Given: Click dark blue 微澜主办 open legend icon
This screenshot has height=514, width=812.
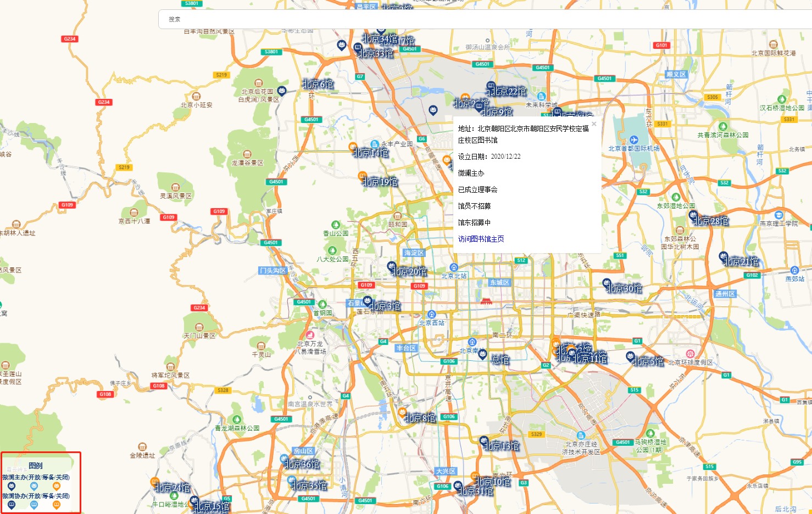Looking at the screenshot, I should 12,486.
